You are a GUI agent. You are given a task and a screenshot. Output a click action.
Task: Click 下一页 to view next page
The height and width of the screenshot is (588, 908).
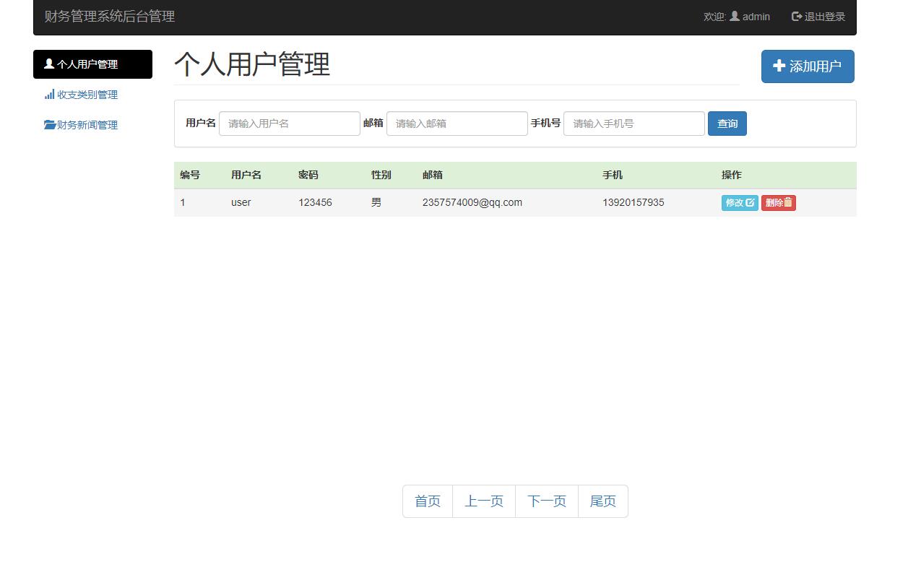pyautogui.click(x=546, y=501)
